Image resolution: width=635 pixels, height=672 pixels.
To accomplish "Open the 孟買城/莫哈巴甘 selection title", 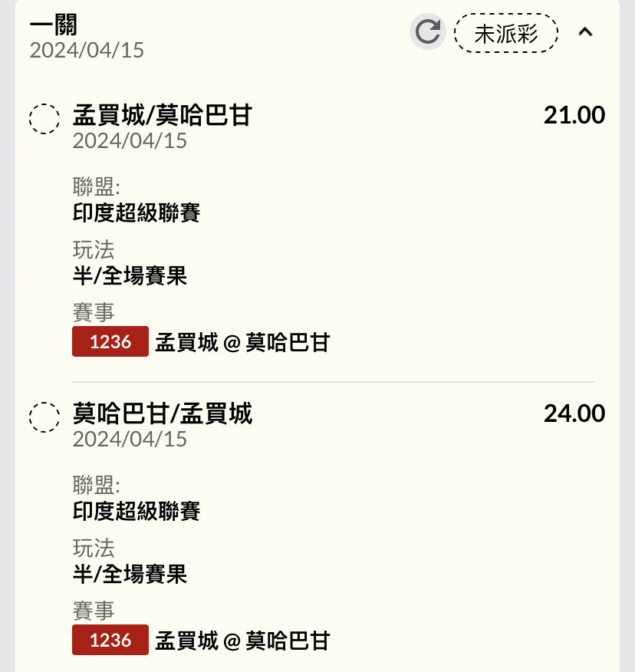I will 163,115.
